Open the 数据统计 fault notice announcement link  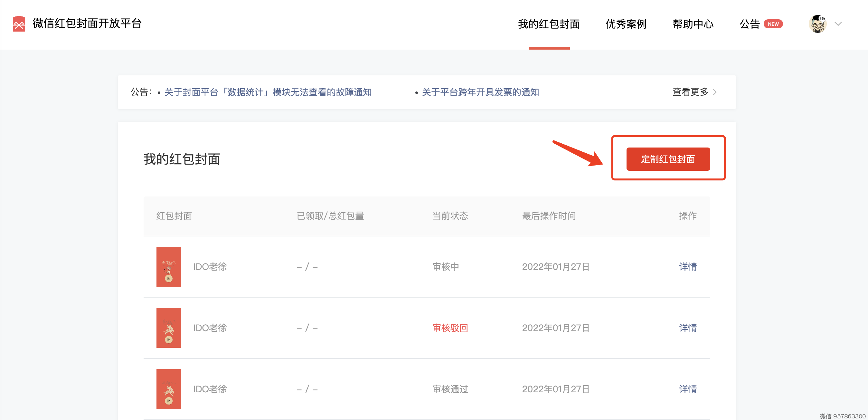point(268,92)
